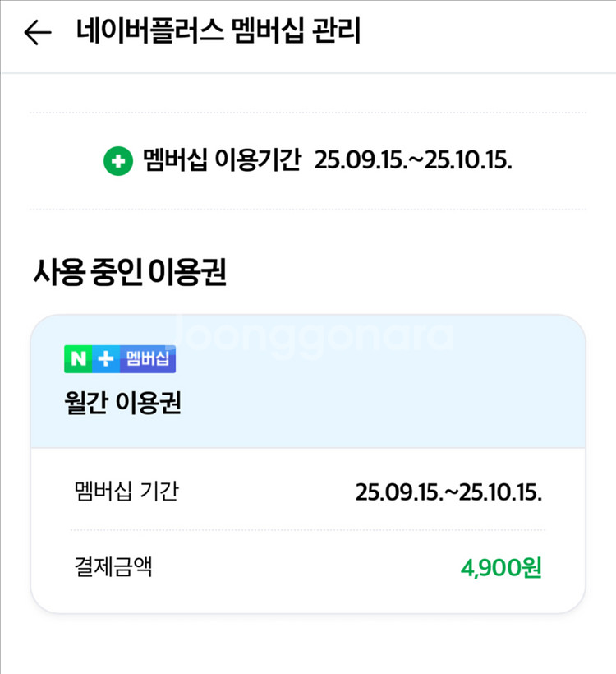Tap the empty header area right of title
The image size is (616, 674).
coord(493,33)
